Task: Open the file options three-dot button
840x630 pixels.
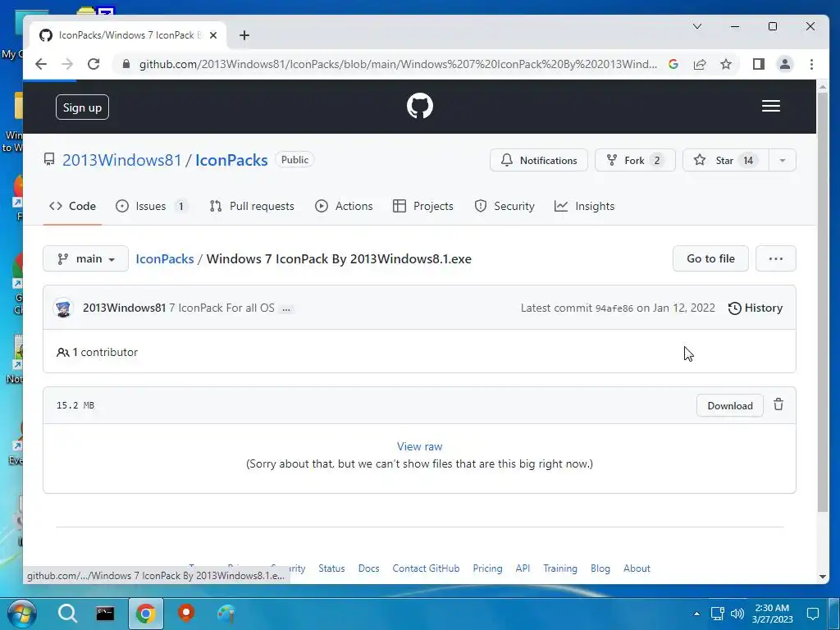Action: click(776, 258)
